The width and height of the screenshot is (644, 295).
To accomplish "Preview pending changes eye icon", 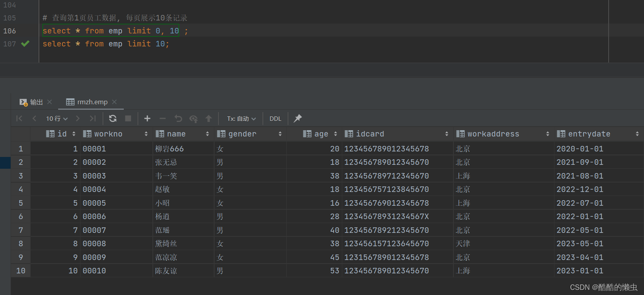I will coord(194,118).
